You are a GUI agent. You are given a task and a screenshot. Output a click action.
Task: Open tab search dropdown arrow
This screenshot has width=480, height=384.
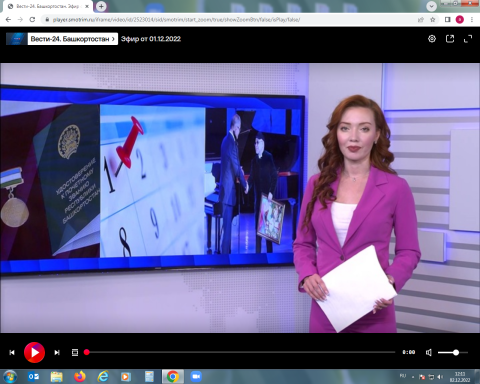point(431,6)
